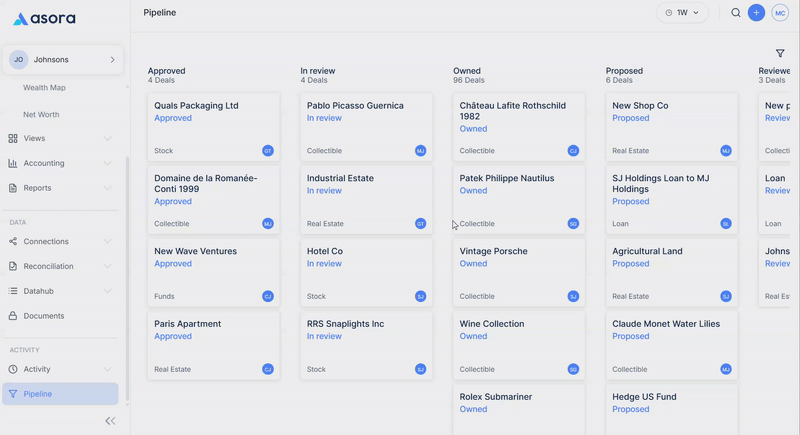Expand the Reconciliation menu chevron

107,266
